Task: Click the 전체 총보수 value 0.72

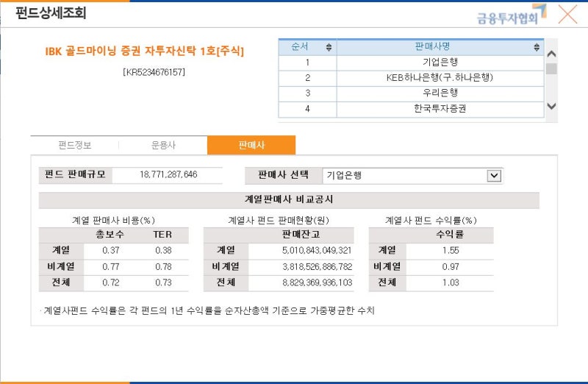Action: click(111, 282)
